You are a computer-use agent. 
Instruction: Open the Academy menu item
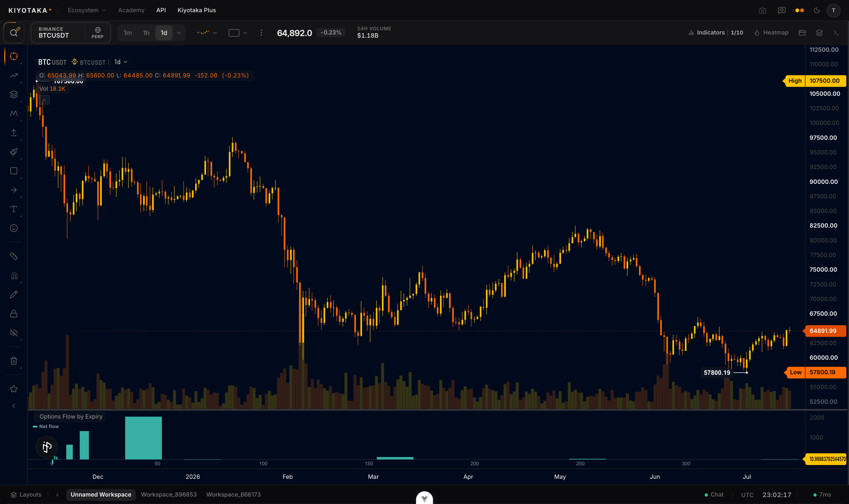[x=131, y=10]
